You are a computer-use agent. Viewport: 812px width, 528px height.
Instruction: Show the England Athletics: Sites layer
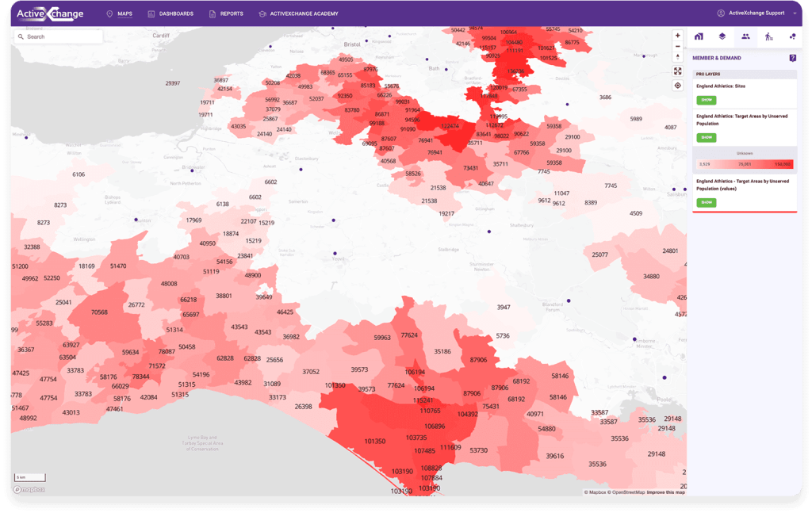click(x=705, y=100)
